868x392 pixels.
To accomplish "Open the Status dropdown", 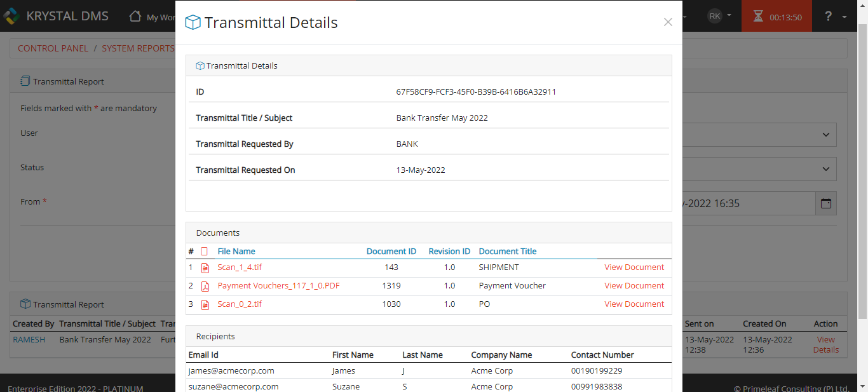I will (825, 169).
